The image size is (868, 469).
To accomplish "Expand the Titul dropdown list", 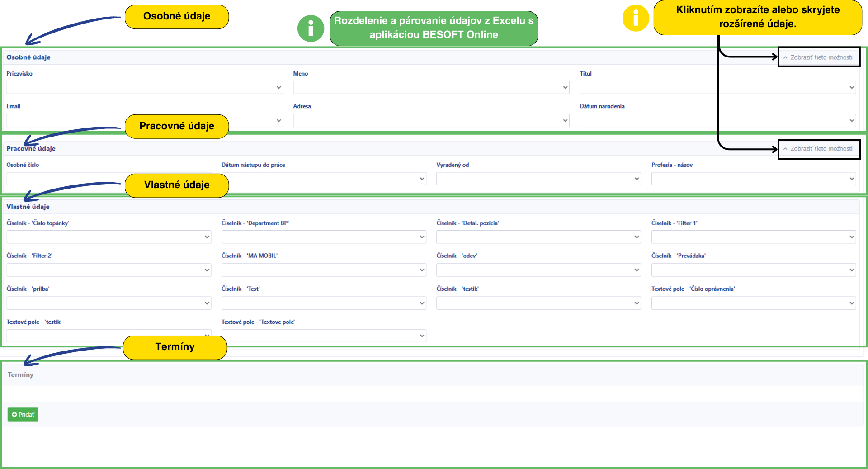I will (717, 87).
